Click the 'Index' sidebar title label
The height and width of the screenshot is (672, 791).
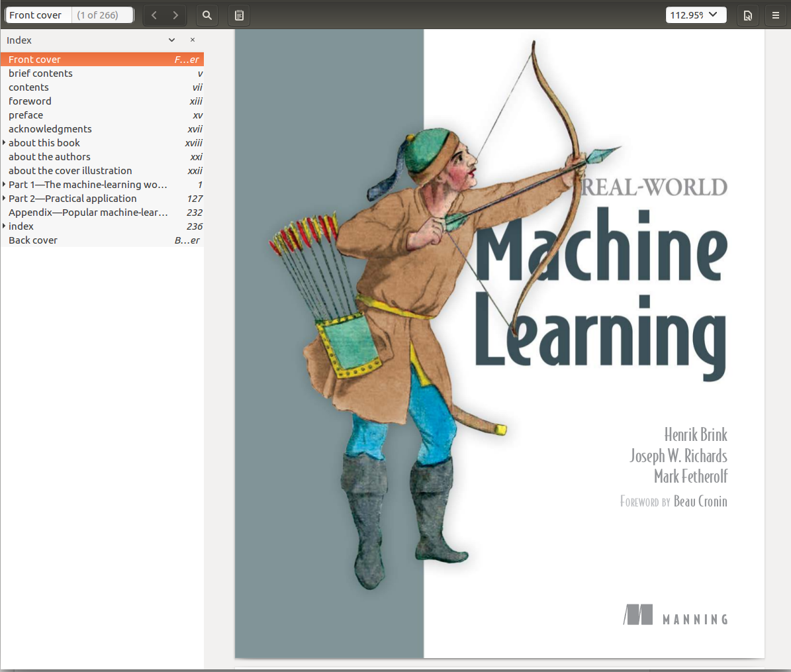[19, 40]
